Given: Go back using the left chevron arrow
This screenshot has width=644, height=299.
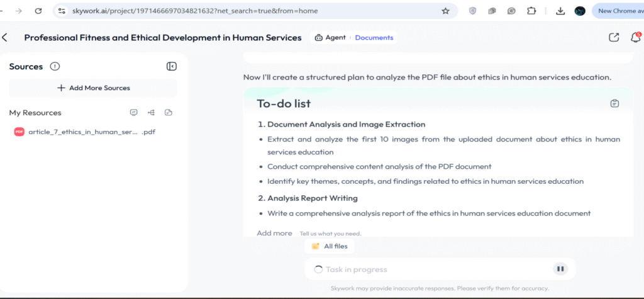Looking at the screenshot, I should [5, 38].
